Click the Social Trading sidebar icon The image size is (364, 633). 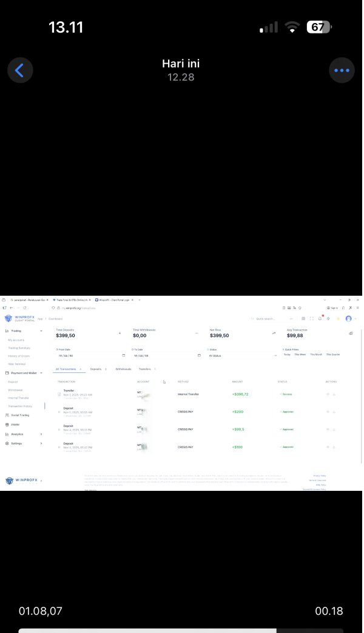7,415
